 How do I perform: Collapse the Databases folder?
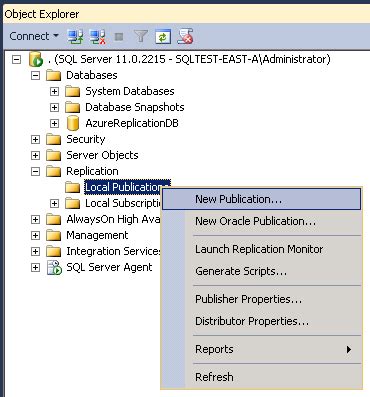(35, 75)
